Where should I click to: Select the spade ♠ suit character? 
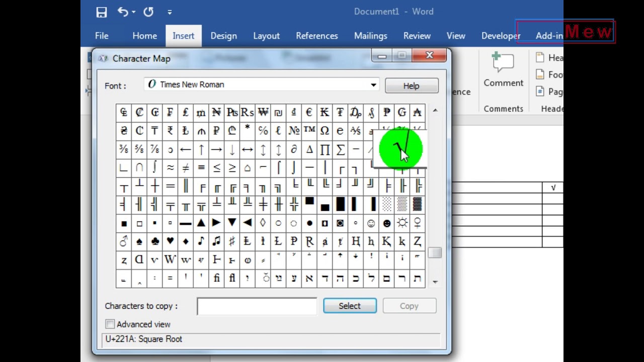pos(139,241)
